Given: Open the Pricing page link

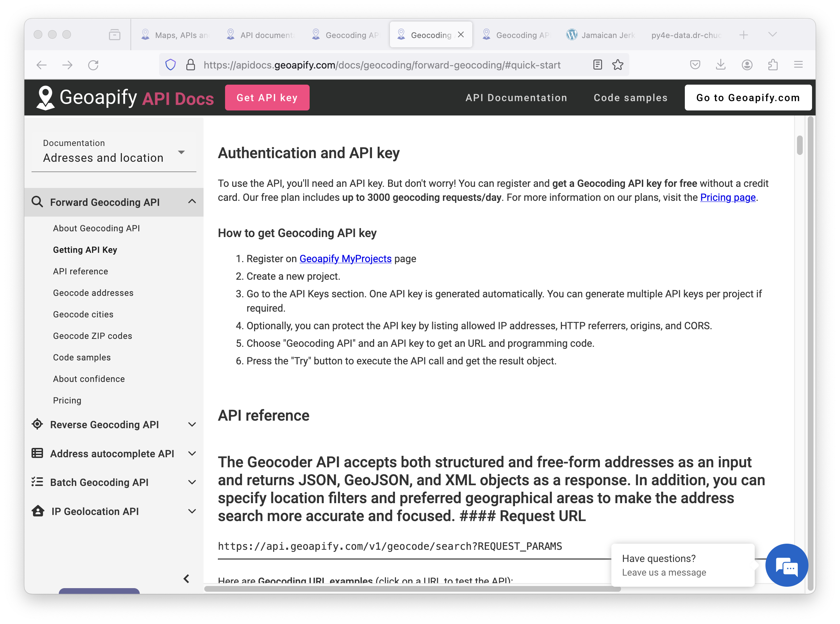Looking at the screenshot, I should coord(727,198).
